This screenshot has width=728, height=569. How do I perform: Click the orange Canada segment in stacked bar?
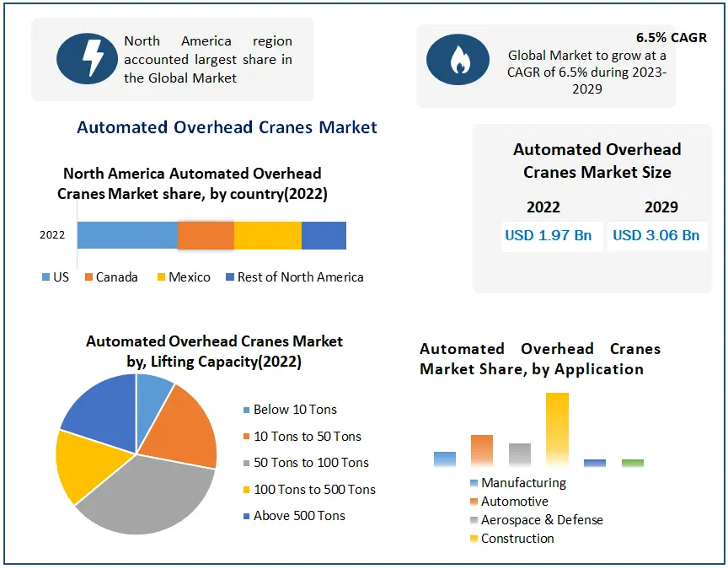coord(206,236)
